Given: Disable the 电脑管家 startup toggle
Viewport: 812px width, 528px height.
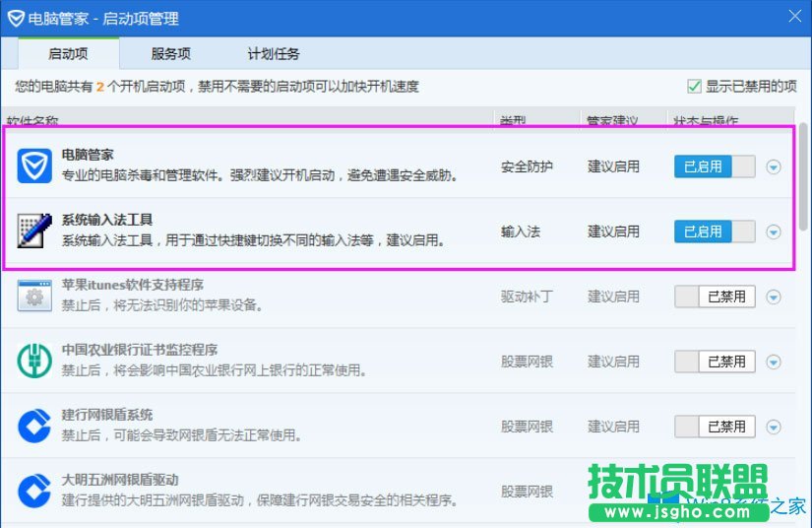Looking at the screenshot, I should click(x=715, y=166).
